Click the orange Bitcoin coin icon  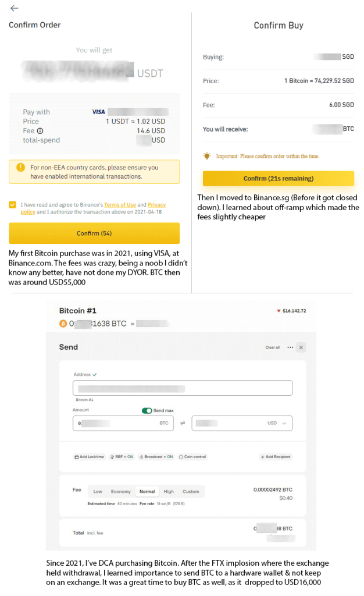tap(63, 324)
